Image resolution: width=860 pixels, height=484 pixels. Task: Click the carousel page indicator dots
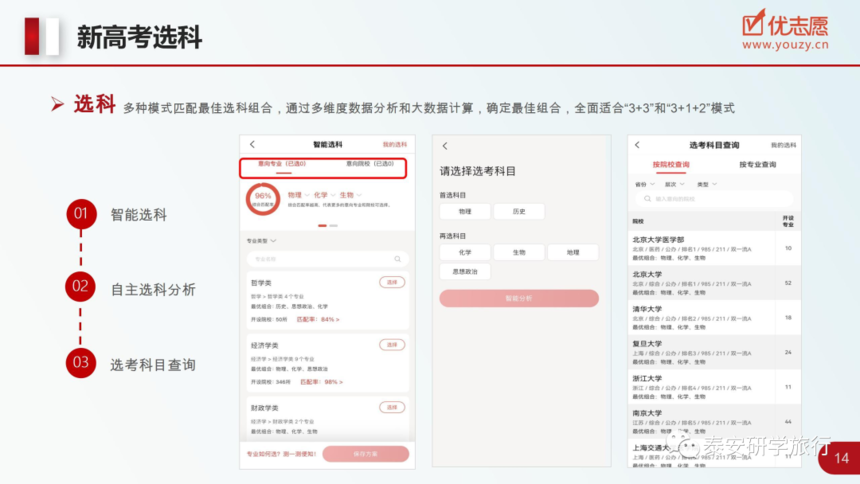[327, 226]
